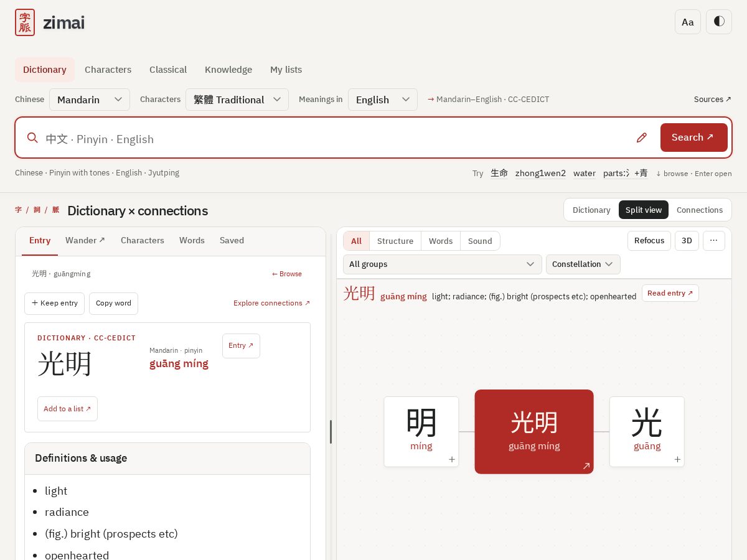This screenshot has width=747, height=560.
Task: Try the 生命 example query
Action: tap(499, 173)
